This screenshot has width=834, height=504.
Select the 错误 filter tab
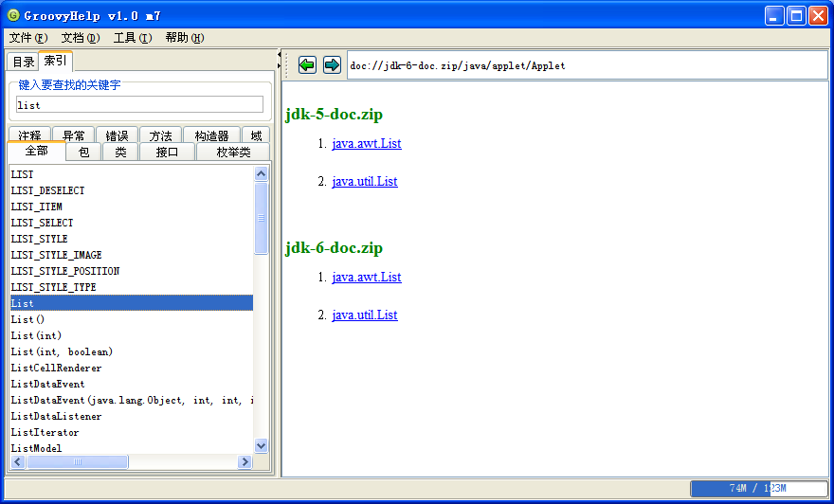[x=117, y=135]
